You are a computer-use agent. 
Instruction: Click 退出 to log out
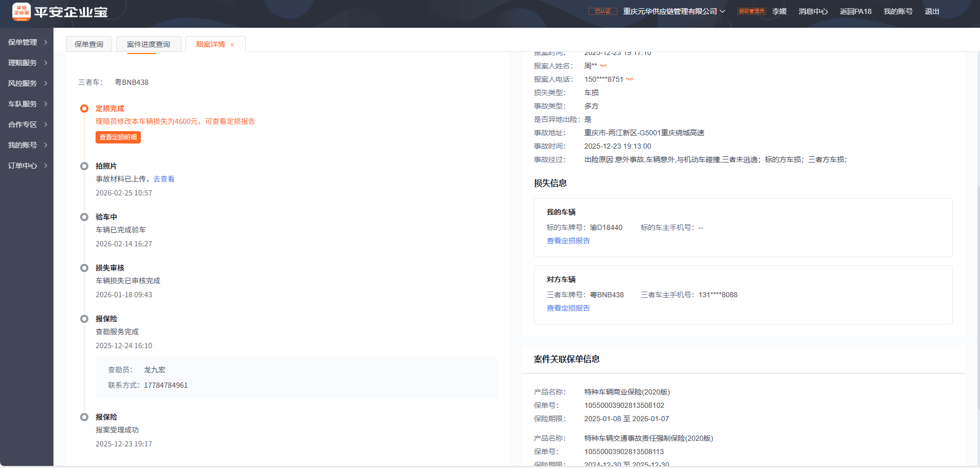[932, 11]
